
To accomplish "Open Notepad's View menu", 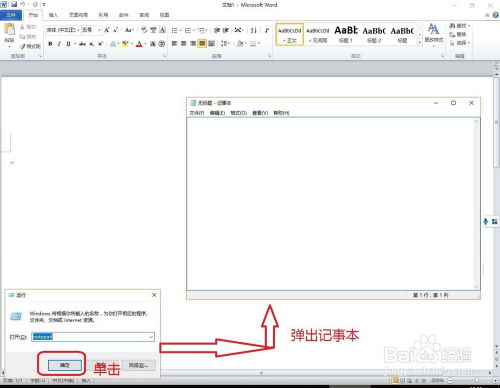I will (x=260, y=113).
